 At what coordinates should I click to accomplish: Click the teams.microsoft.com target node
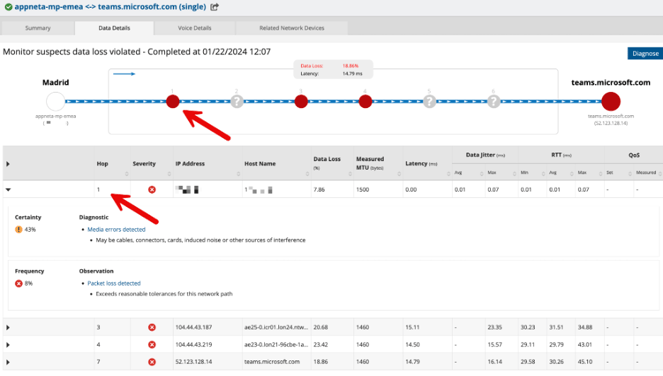(611, 102)
